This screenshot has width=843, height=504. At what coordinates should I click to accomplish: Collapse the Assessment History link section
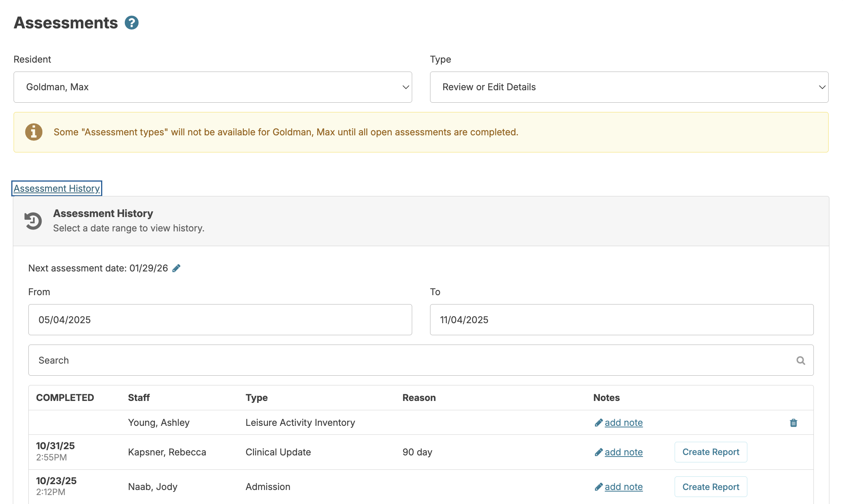pos(57,189)
